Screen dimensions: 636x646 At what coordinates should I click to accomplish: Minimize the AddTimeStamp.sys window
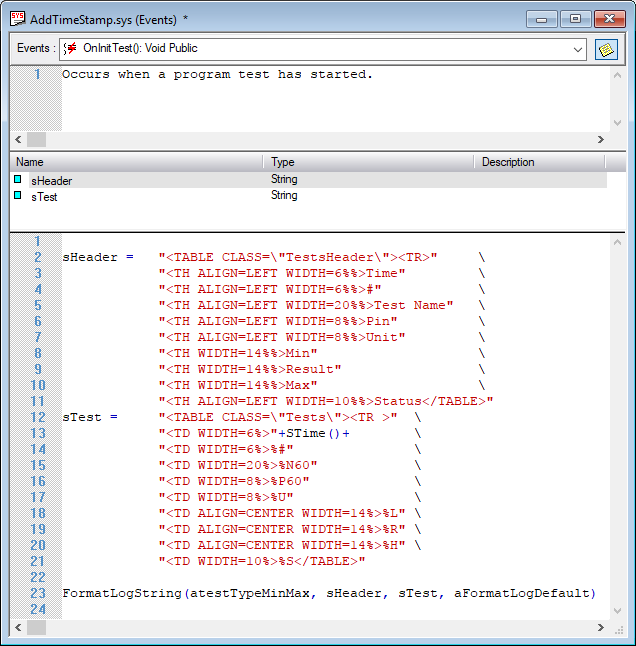click(x=541, y=19)
